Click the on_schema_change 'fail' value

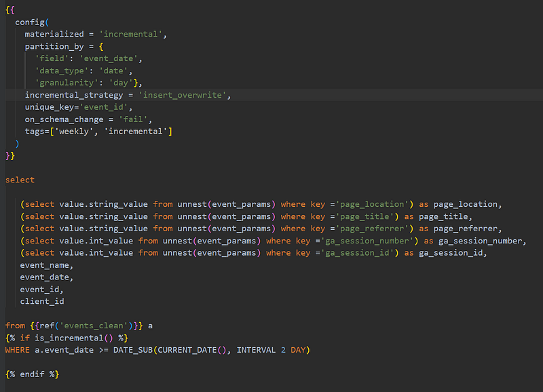point(133,119)
